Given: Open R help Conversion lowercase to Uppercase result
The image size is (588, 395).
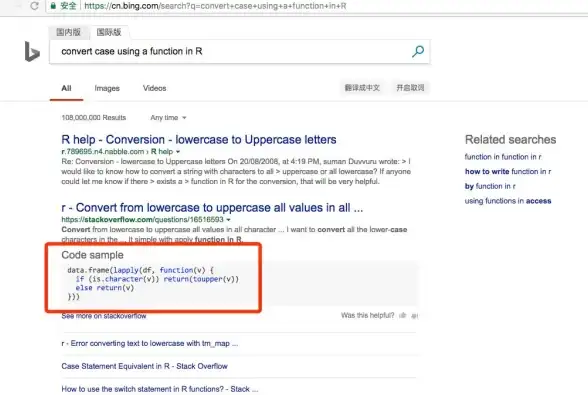Looking at the screenshot, I should 199,140.
